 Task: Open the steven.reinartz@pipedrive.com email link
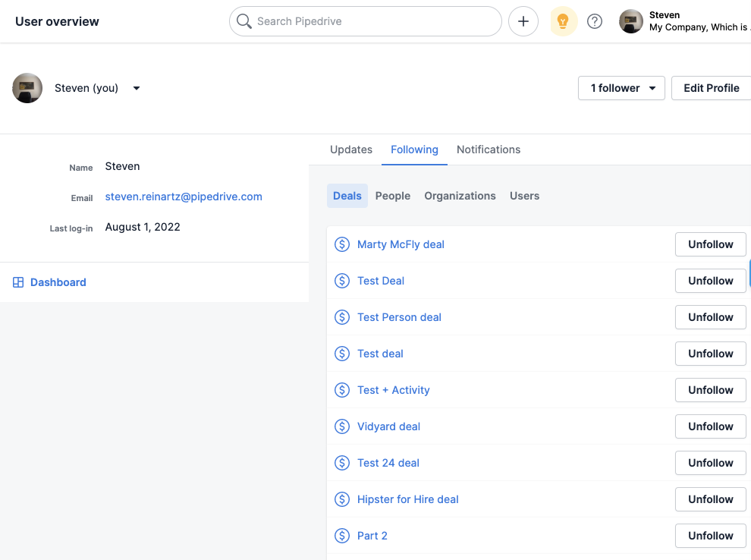tap(183, 197)
